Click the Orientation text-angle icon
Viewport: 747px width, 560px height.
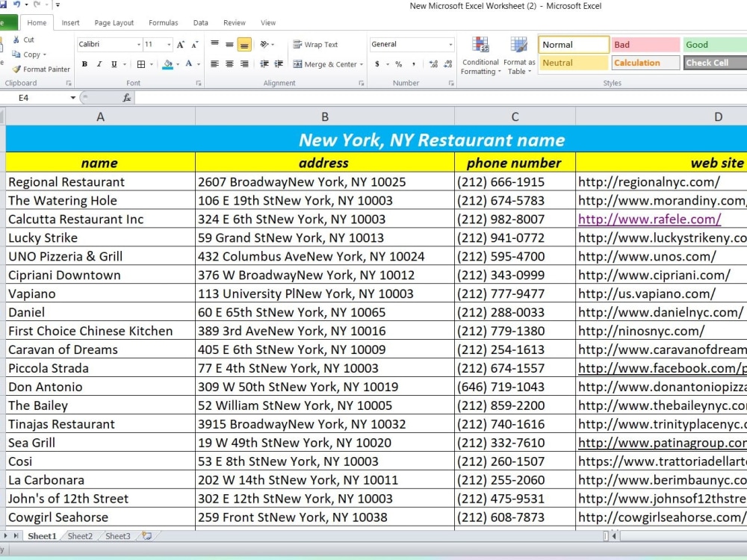tap(264, 44)
